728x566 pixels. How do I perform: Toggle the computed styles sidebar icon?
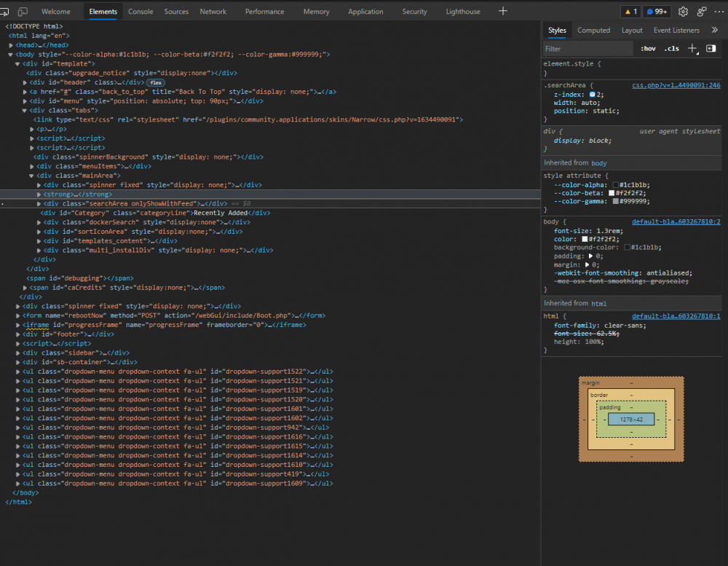711,48
